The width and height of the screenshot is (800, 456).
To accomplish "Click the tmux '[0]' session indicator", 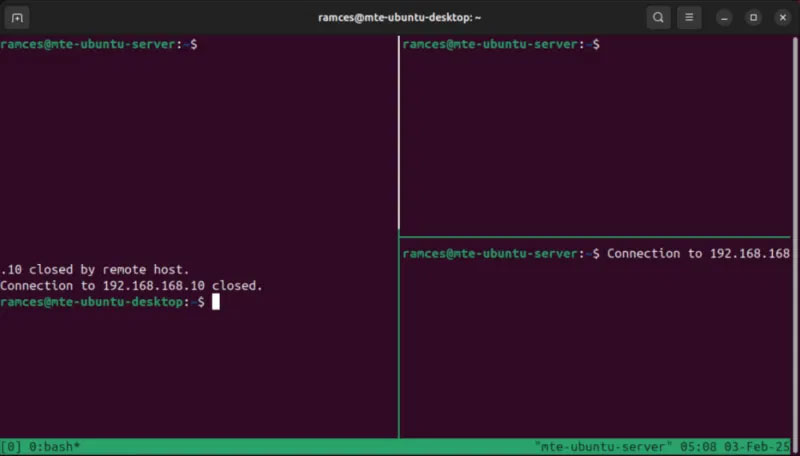I will 11,447.
